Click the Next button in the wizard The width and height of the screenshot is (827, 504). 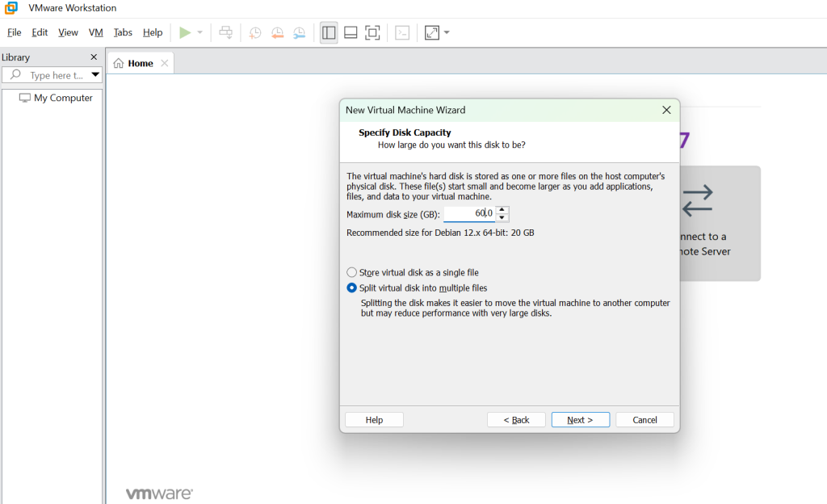[580, 420]
